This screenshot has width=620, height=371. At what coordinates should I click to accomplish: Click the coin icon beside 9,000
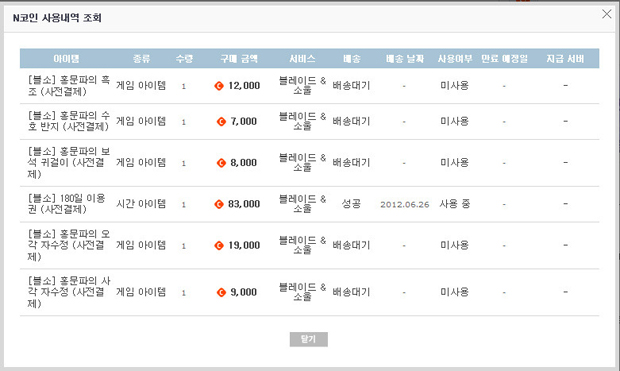[221, 292]
